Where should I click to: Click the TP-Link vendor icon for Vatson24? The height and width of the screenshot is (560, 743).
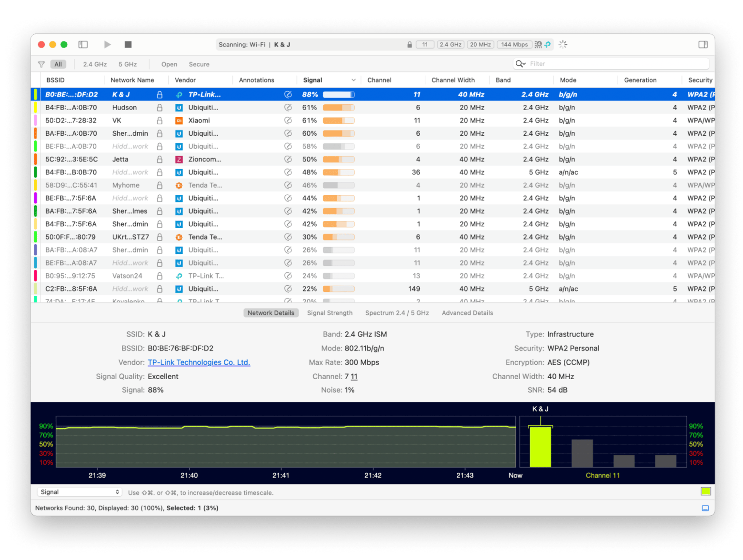179,275
